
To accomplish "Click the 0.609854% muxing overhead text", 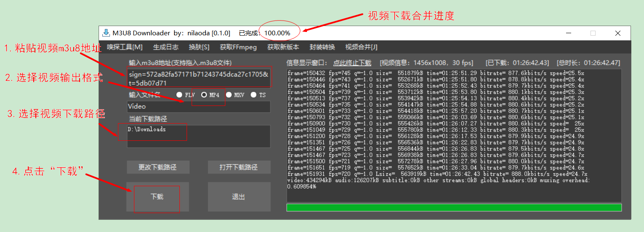I will pos(302,187).
